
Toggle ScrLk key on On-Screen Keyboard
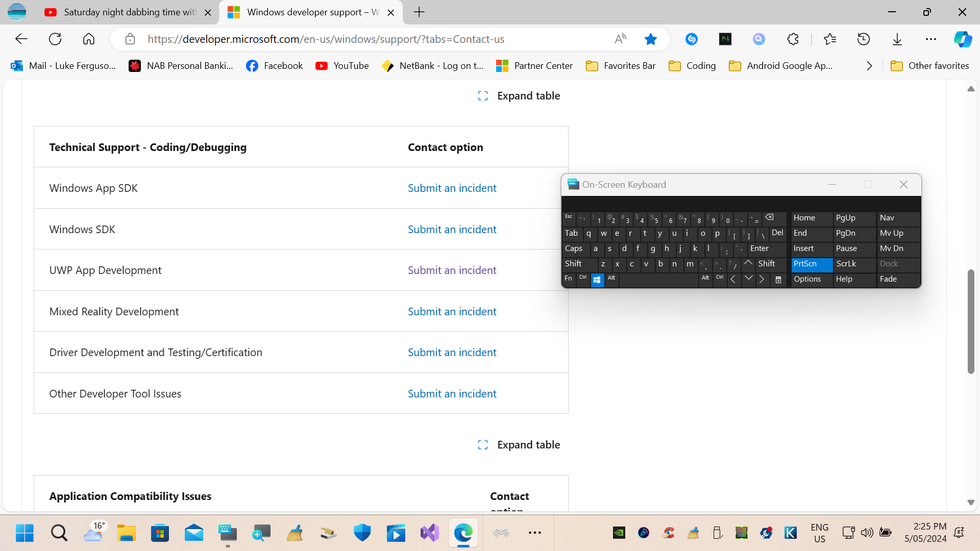click(x=854, y=264)
